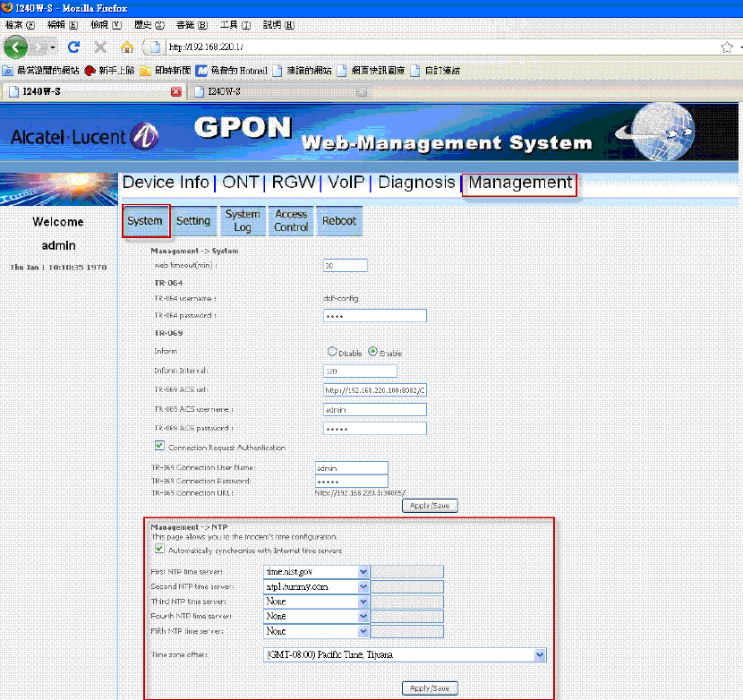Image resolution: width=743 pixels, height=700 pixels.
Task: Click the TR-069 ACS password field
Action: (375, 429)
